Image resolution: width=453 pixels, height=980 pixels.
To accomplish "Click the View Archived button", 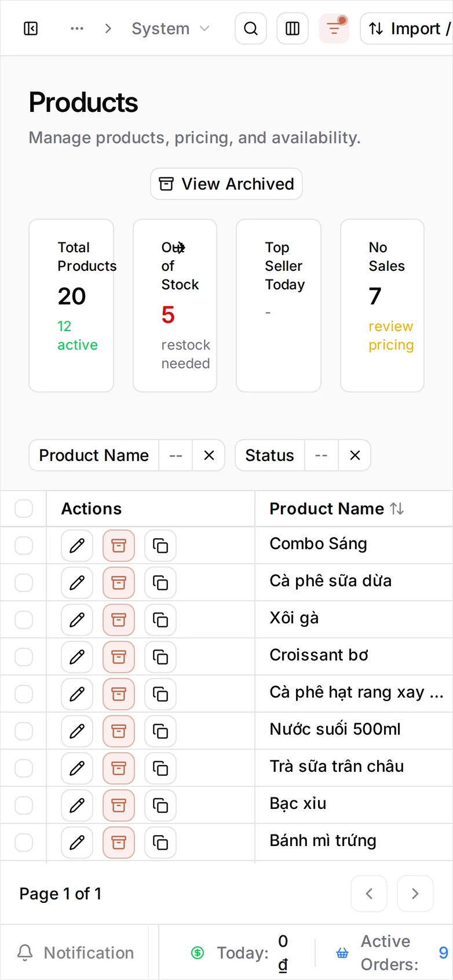I will point(226,184).
